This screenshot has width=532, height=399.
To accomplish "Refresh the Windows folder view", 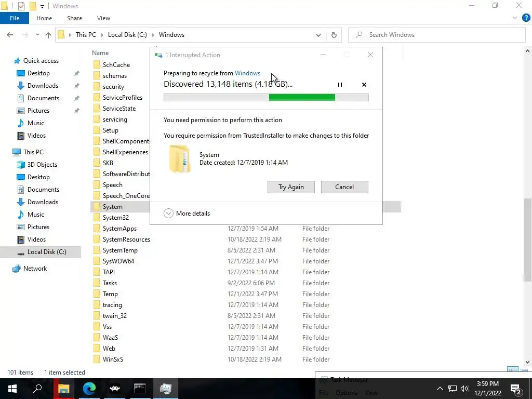I will click(x=334, y=35).
